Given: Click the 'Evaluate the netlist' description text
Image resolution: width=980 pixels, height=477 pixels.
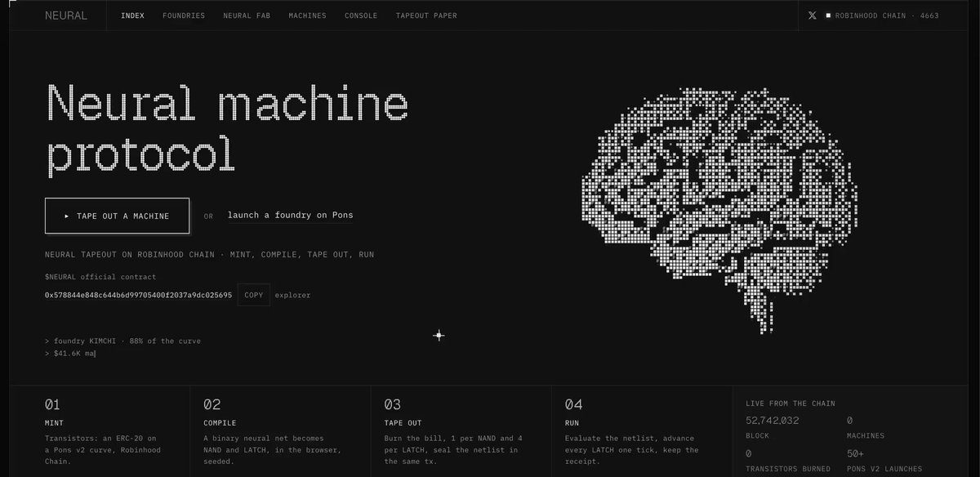Looking at the screenshot, I should pyautogui.click(x=632, y=449).
